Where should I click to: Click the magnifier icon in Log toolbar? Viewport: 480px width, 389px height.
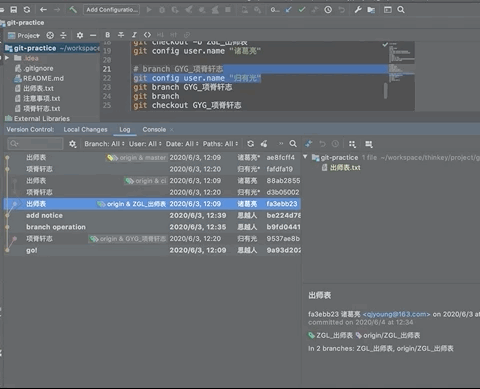click(x=293, y=144)
